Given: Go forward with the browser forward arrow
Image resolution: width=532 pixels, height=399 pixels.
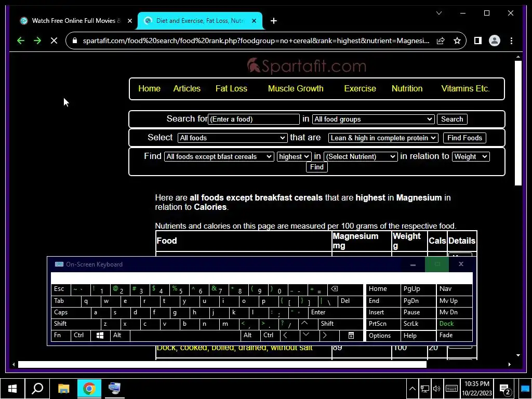Looking at the screenshot, I should click(x=37, y=41).
